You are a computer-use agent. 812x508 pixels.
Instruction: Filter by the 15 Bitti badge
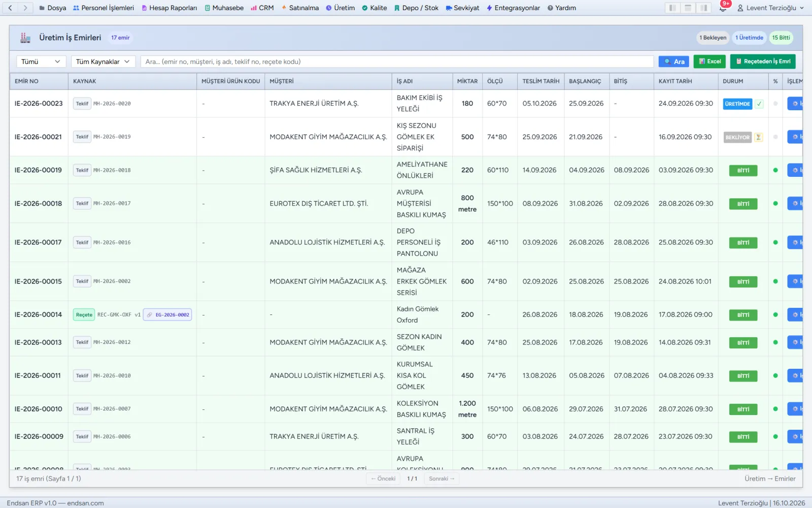coord(781,38)
